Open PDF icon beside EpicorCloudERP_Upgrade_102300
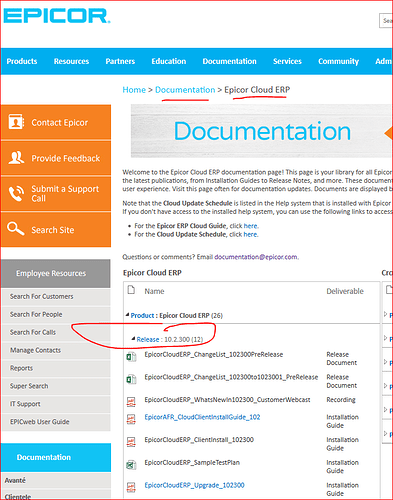 pyautogui.click(x=131, y=487)
